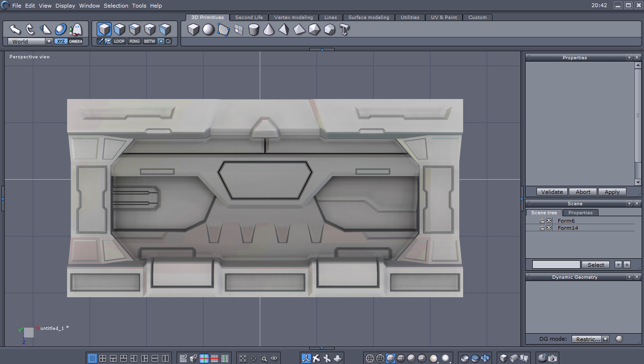The height and width of the screenshot is (364, 644).
Task: Open the Selection menu
Action: point(116,6)
